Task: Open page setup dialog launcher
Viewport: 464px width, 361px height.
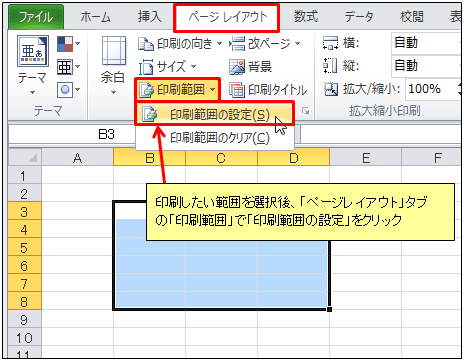Action: (305, 111)
